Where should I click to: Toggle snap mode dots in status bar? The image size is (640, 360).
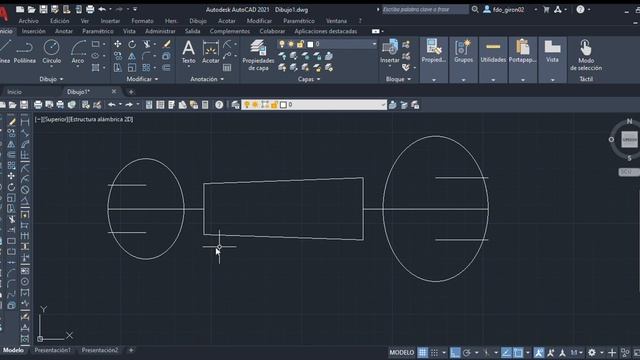[x=434, y=353]
